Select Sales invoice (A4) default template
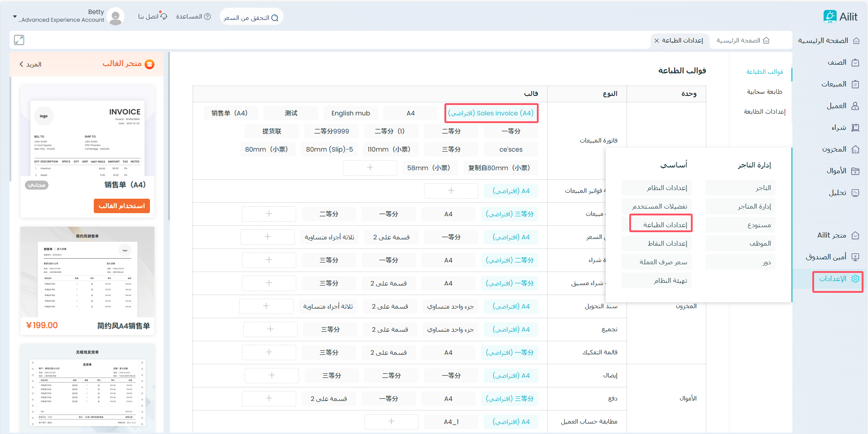 tap(491, 113)
